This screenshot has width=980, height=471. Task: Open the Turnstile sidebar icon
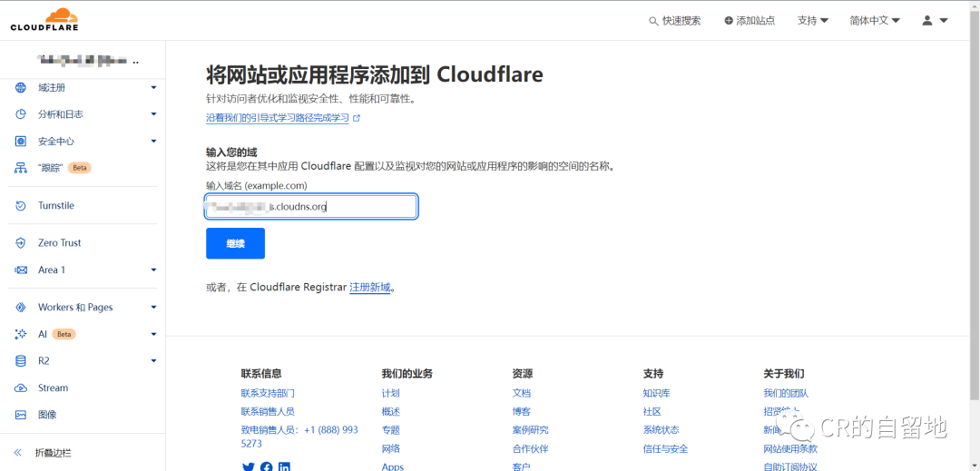coord(21,206)
